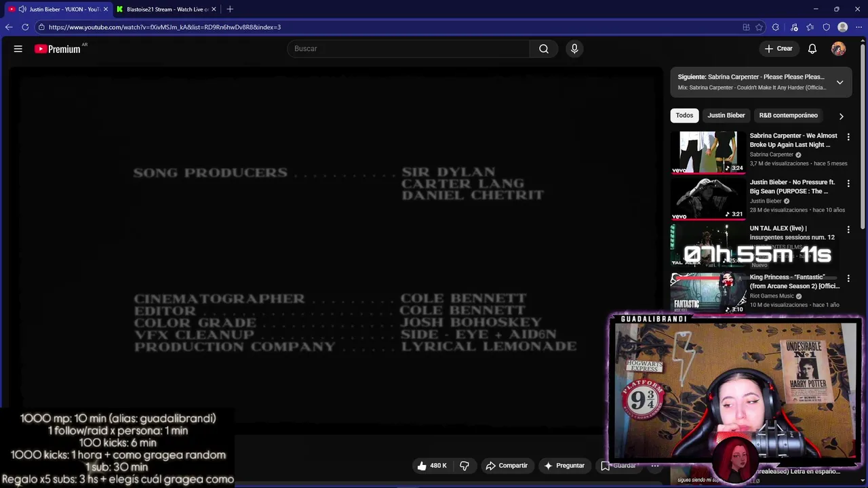Open browser extensions puzzle icon
This screenshot has width=868, height=488.
[x=776, y=27]
